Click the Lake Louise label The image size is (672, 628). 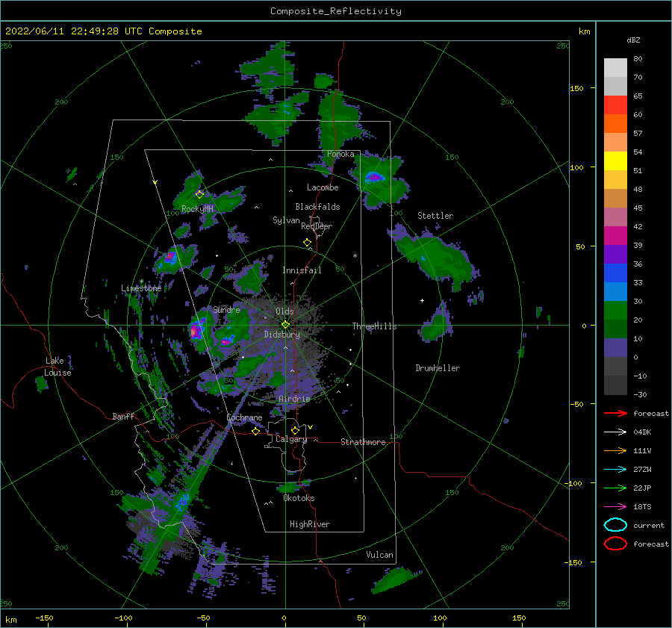click(57, 367)
